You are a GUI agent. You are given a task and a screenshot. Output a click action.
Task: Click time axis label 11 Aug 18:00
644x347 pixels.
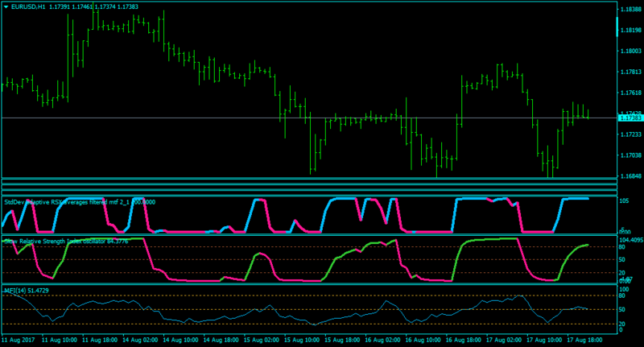pos(100,340)
